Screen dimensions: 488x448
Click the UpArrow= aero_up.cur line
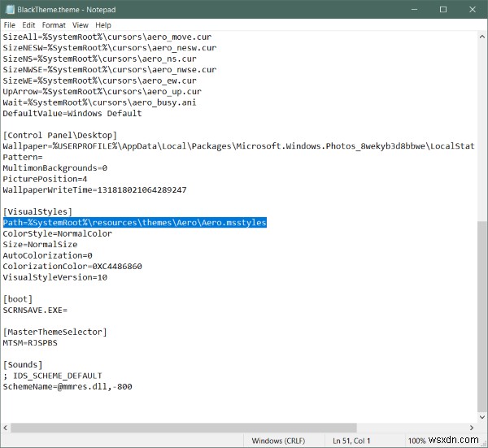(102, 91)
